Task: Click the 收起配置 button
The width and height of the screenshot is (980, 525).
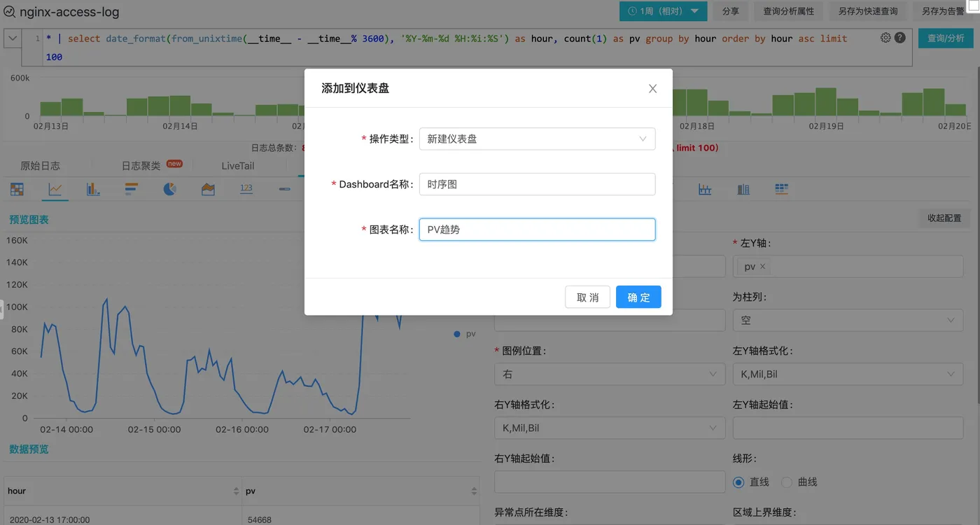Action: point(944,218)
